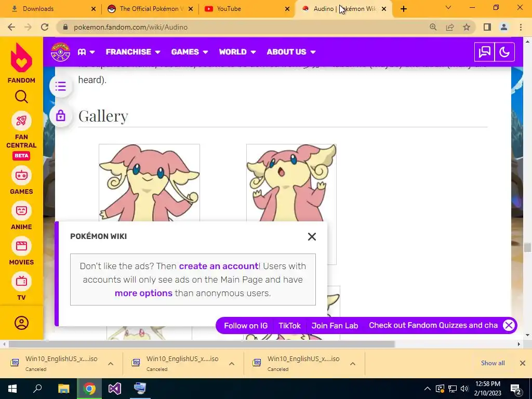Screen dimensions: 532x399
Task: Open the Anime icon in sidebar
Action: tap(21, 211)
